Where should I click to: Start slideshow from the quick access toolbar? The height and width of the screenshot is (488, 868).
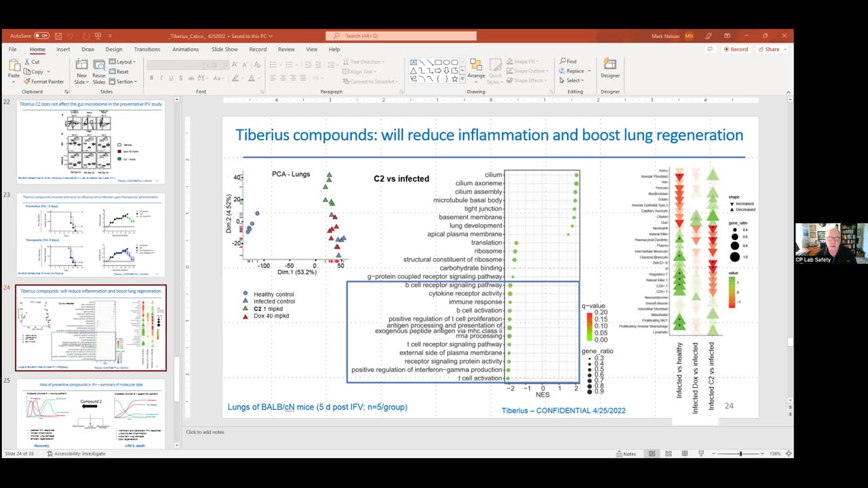pyautogui.click(x=98, y=36)
